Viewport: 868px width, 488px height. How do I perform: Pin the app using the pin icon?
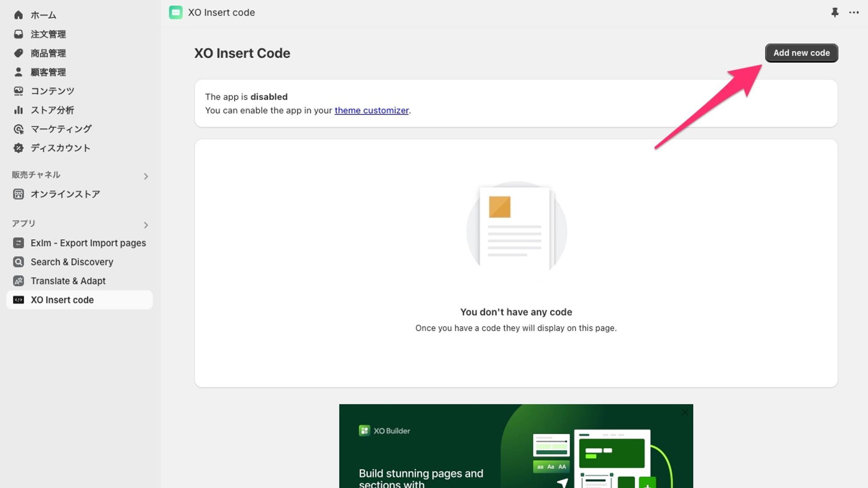pos(835,13)
